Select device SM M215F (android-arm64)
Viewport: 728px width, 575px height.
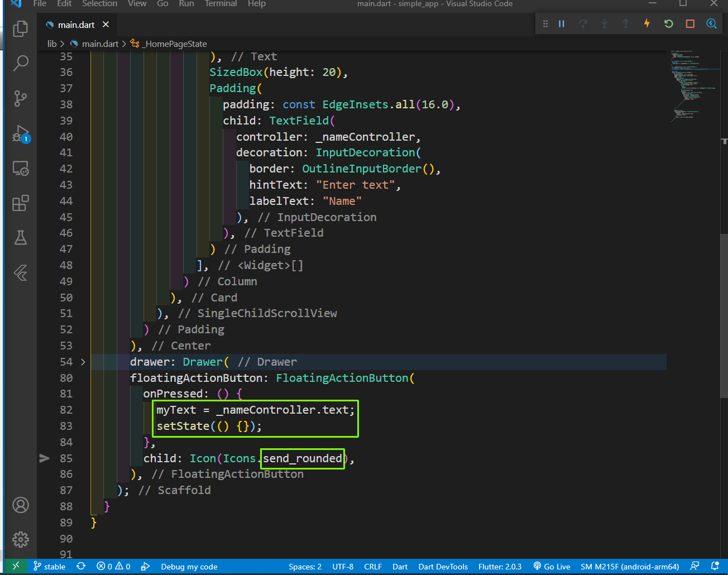click(x=630, y=566)
